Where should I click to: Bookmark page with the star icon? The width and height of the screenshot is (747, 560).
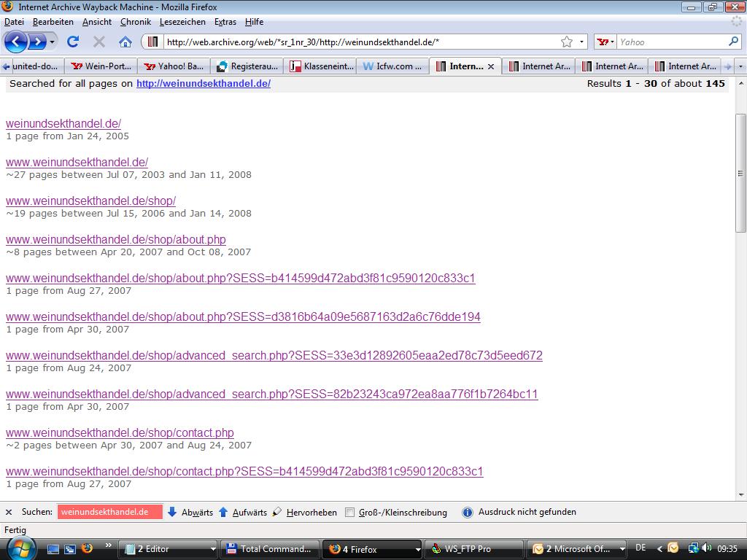tap(567, 42)
